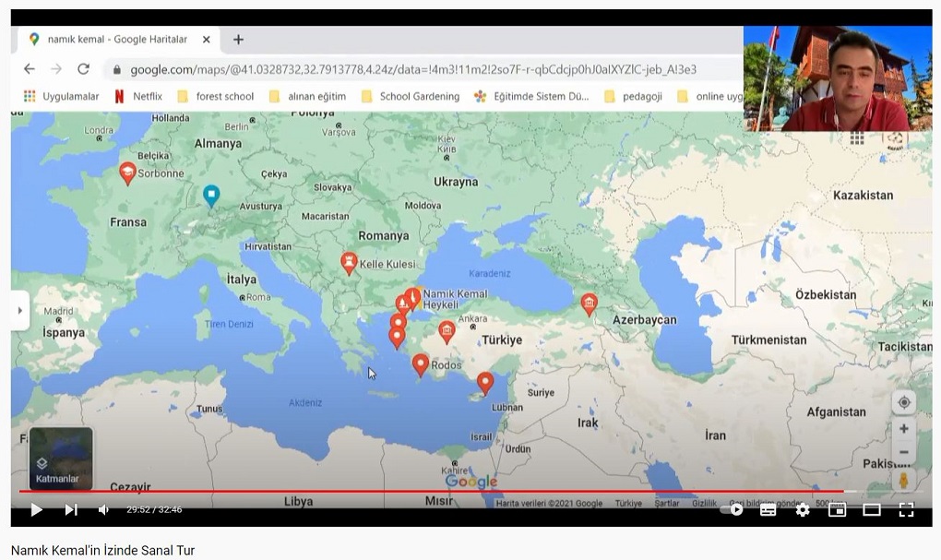Click the pin on Cyprus
Screen dimensions: 941x560
pos(485,383)
